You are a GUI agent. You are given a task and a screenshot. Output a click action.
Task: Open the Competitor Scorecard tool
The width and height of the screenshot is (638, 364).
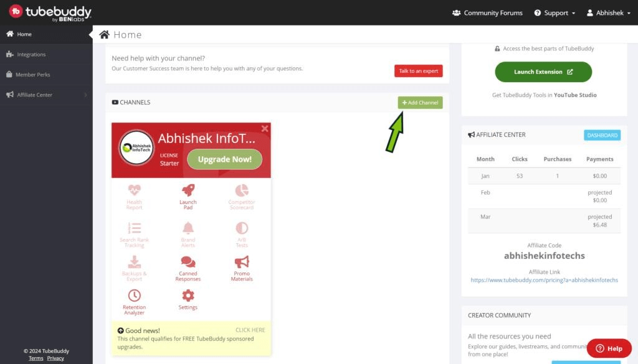tap(242, 197)
